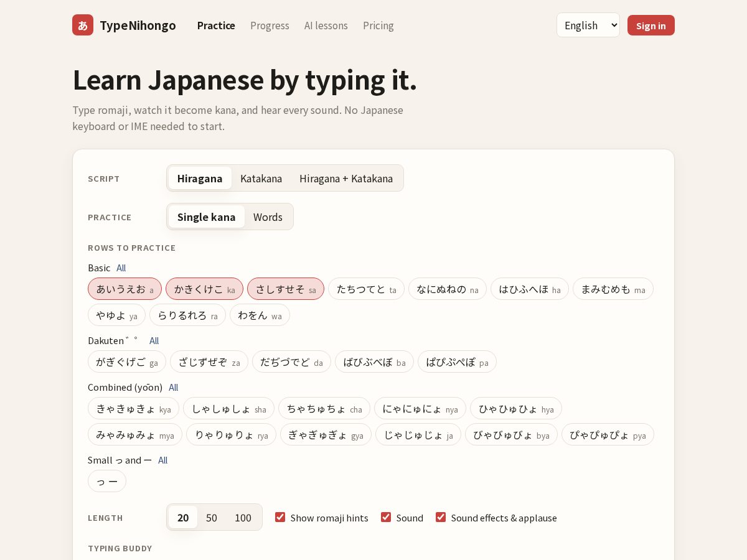
Task: Click All beside Combined (yōon)
Action: coord(174,388)
